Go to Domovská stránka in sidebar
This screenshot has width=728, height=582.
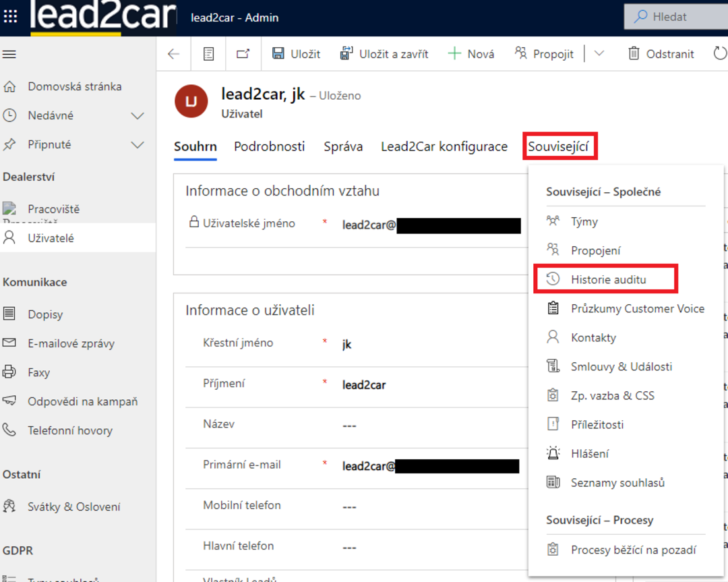pos(74,86)
